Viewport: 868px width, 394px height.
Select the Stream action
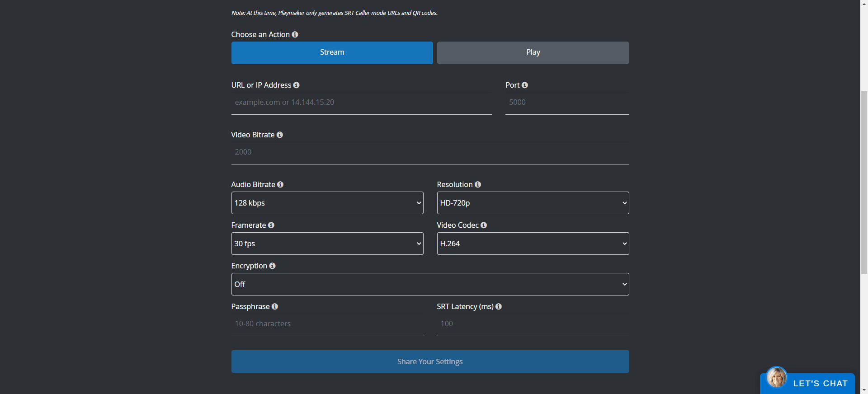click(332, 52)
